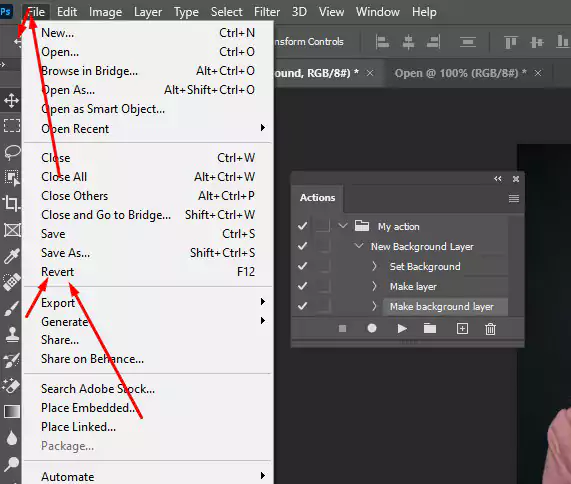Select the Frame tool
571x484 pixels.
(12, 230)
